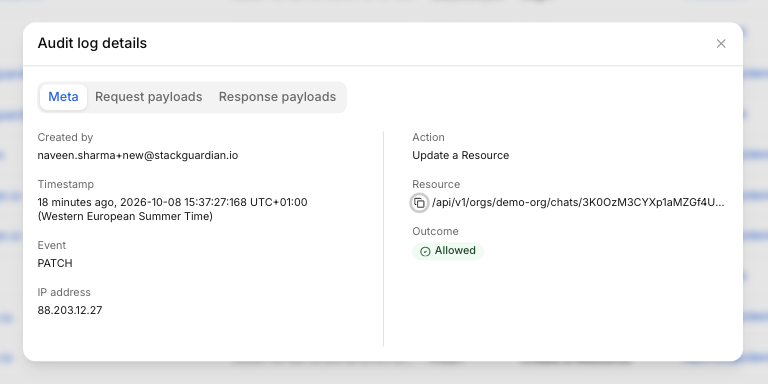Click the timestamp '18 minutes ago, 2026-10-08' line

click(x=172, y=202)
